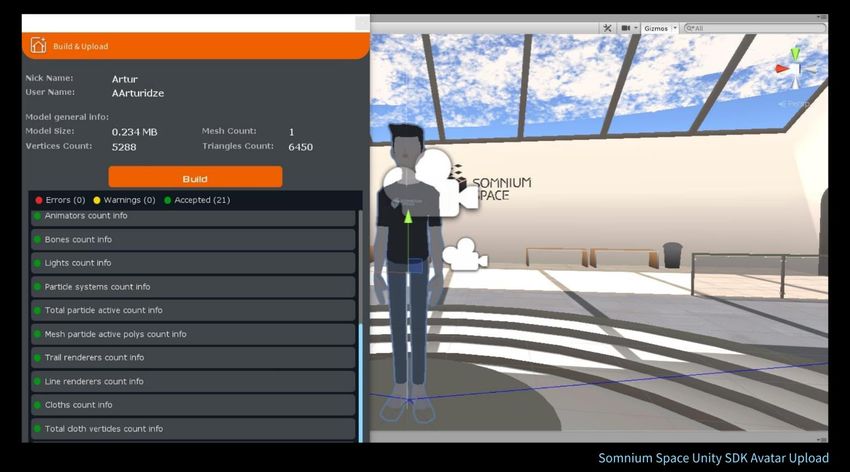Select the Animators count info row
This screenshot has width=850, height=472.
[193, 217]
